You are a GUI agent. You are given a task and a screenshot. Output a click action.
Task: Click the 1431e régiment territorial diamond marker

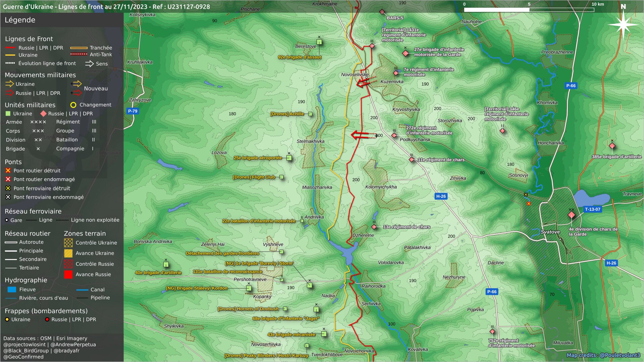coord(372,46)
